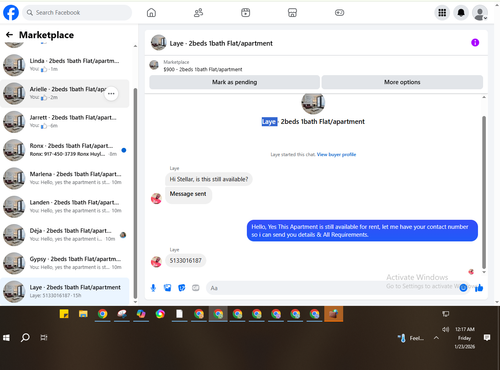Open the chat with Gypsy

(65, 263)
